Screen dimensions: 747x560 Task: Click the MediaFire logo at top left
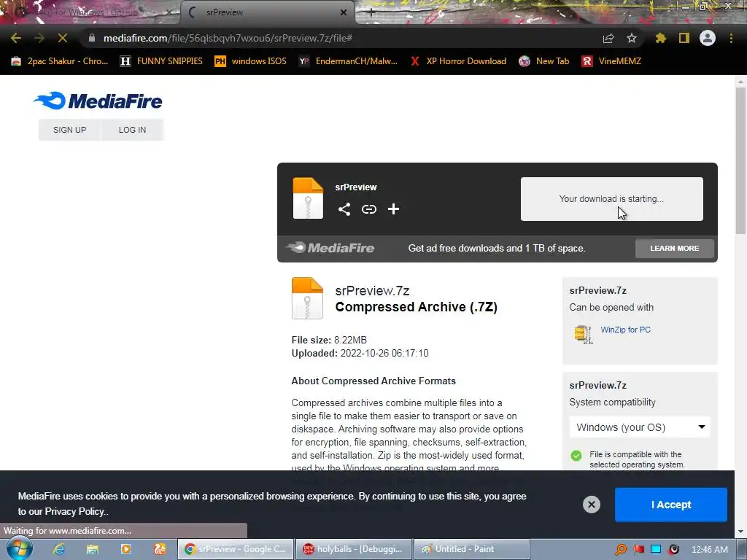[98, 101]
